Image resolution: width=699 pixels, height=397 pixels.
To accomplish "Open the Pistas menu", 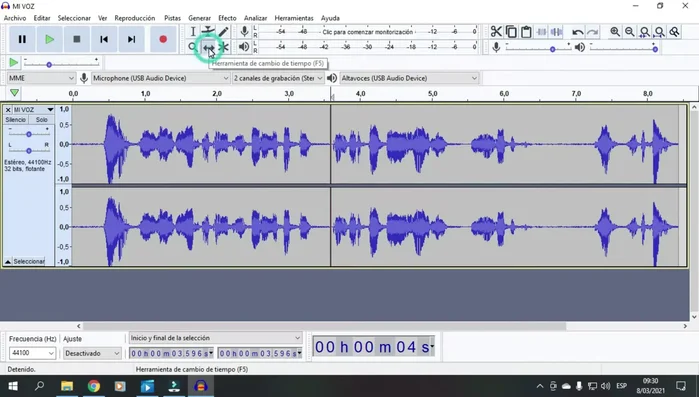I will pos(172,18).
